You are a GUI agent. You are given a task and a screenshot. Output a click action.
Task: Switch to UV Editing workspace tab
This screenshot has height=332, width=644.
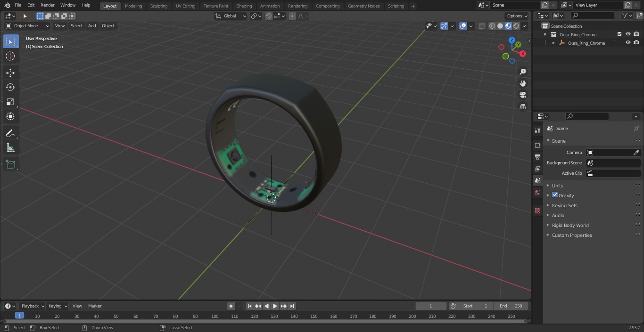point(185,6)
